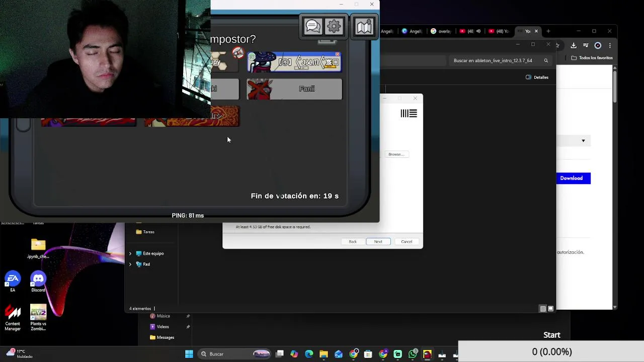This screenshot has width=644, height=362.
Task: Open the ipynb_che... desktop folder
Action: point(38,249)
